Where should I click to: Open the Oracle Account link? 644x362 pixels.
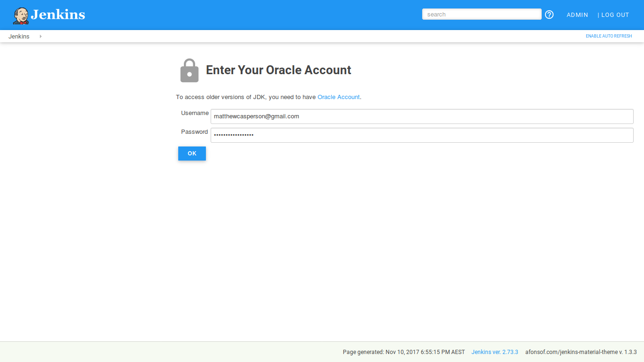[x=338, y=97]
